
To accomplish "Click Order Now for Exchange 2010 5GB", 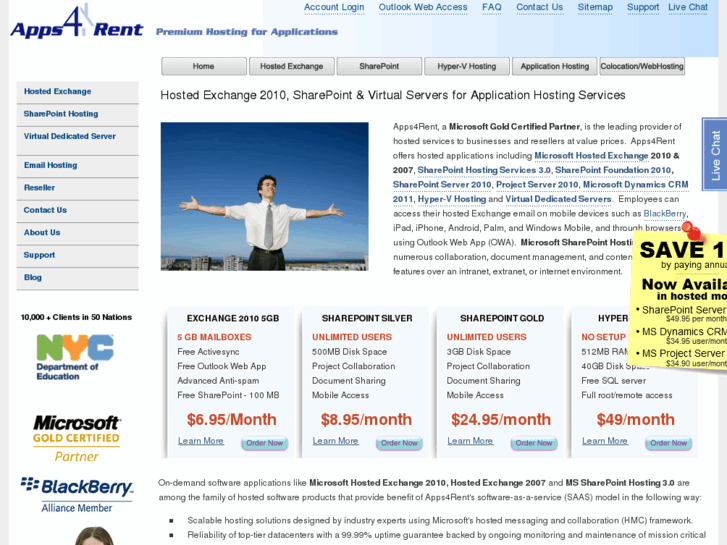I will point(264,443).
